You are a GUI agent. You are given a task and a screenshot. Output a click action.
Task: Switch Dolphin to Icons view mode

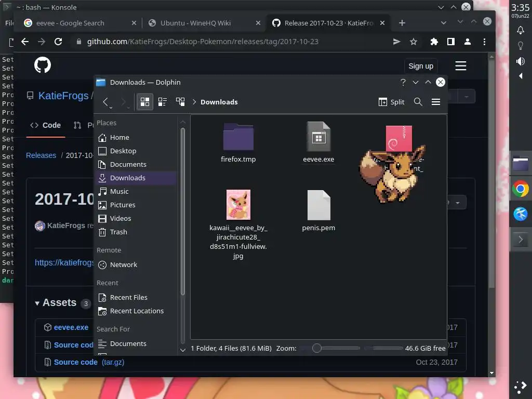point(145,102)
